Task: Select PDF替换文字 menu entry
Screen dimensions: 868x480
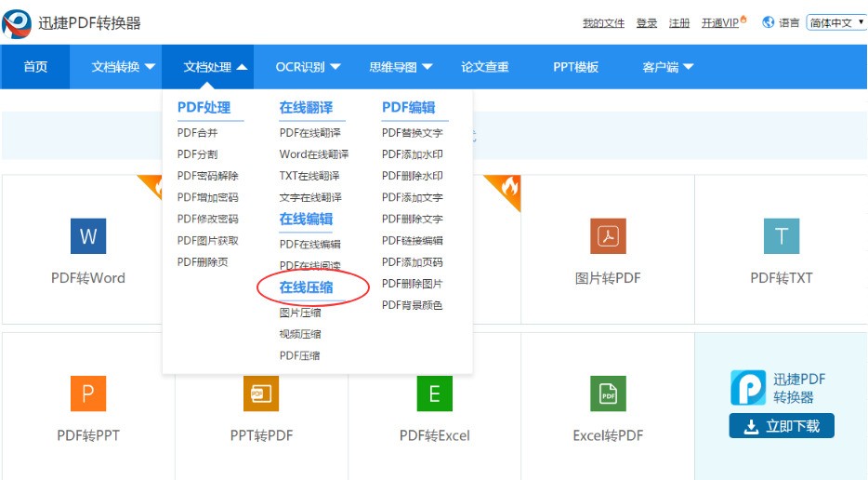Action: (x=413, y=132)
